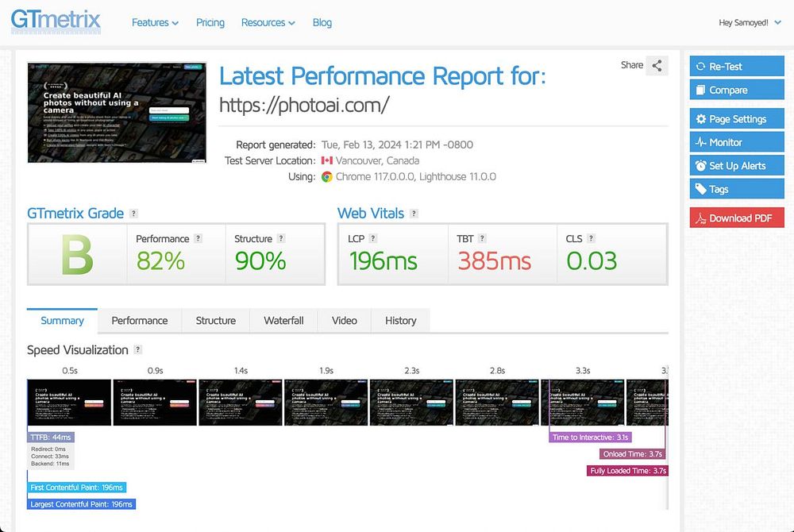Open the Hey Samoyed! account dropdown
Viewport: 794px width, 532px height.
tap(750, 23)
